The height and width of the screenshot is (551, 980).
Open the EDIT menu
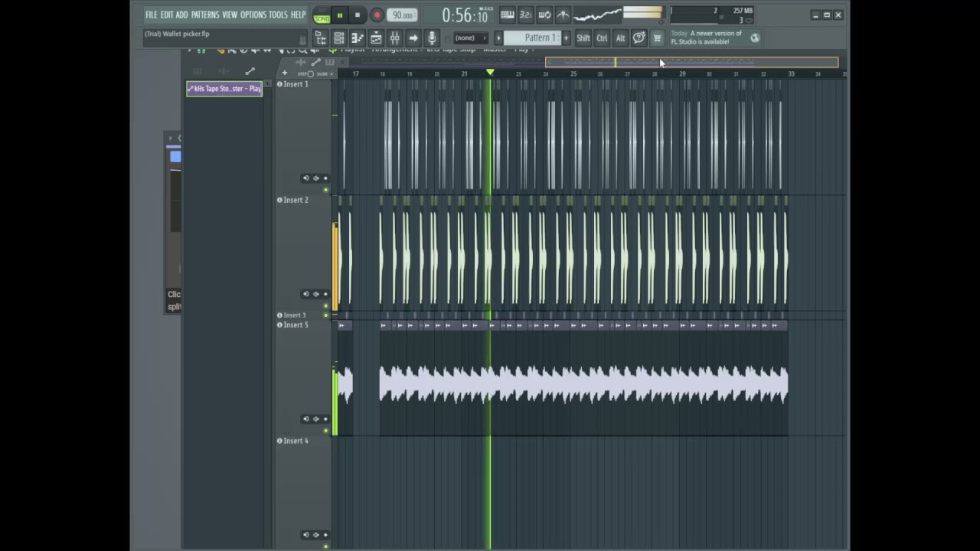pos(167,15)
